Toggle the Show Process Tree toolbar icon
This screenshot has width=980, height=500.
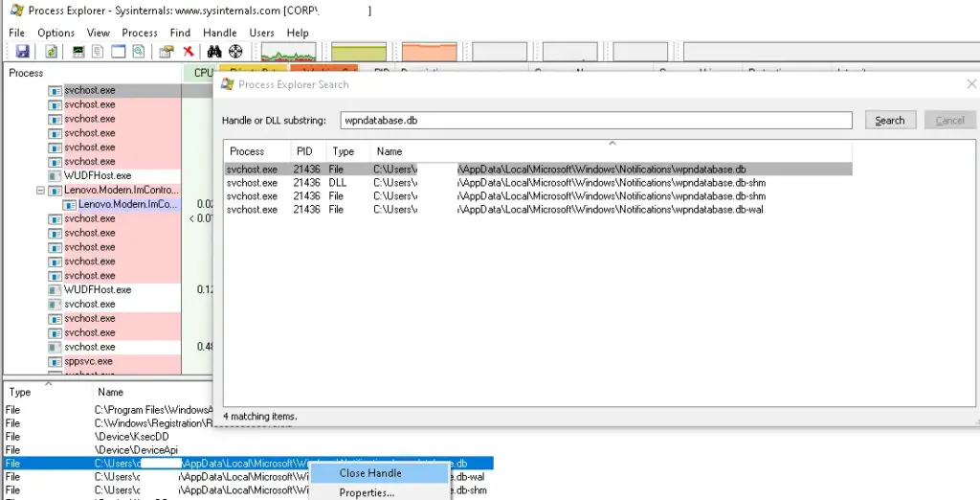pos(98,52)
